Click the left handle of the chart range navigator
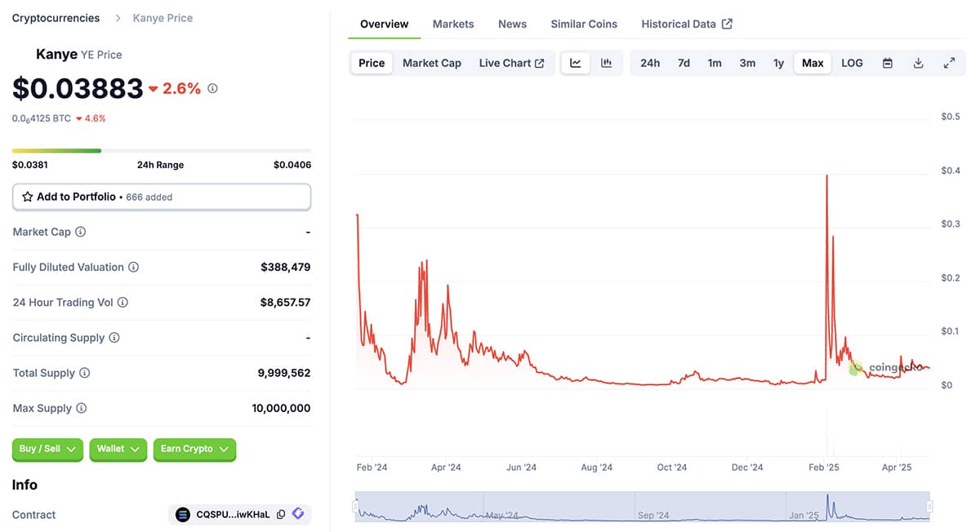The width and height of the screenshot is (980, 532). [x=355, y=507]
